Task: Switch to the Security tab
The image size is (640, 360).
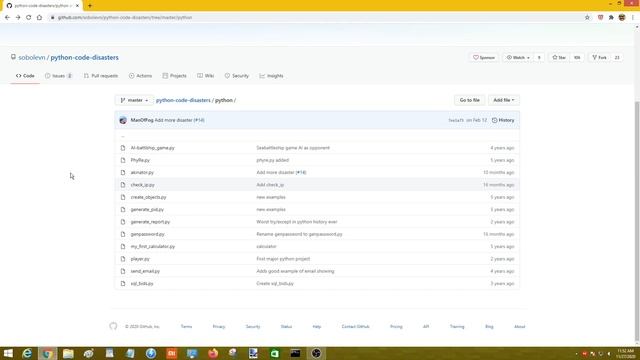Action: click(237, 76)
